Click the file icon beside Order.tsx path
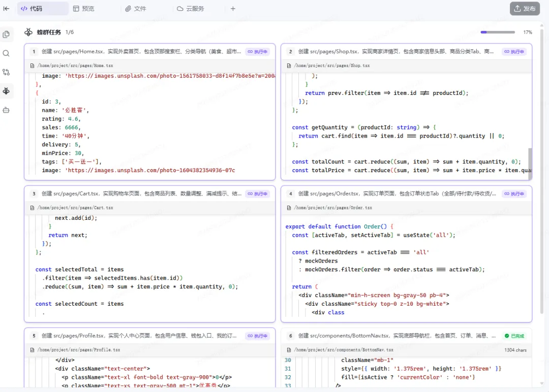This screenshot has width=549, height=392. click(289, 208)
